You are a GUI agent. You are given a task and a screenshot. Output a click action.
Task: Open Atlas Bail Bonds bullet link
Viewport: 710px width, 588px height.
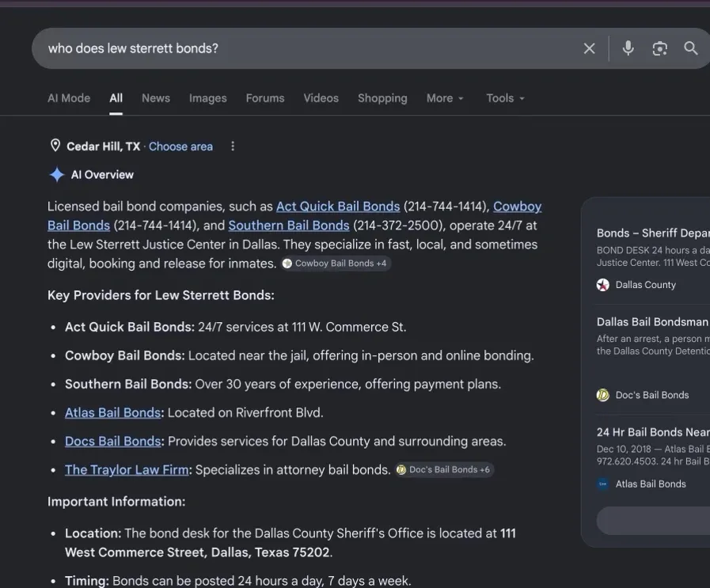(x=112, y=413)
